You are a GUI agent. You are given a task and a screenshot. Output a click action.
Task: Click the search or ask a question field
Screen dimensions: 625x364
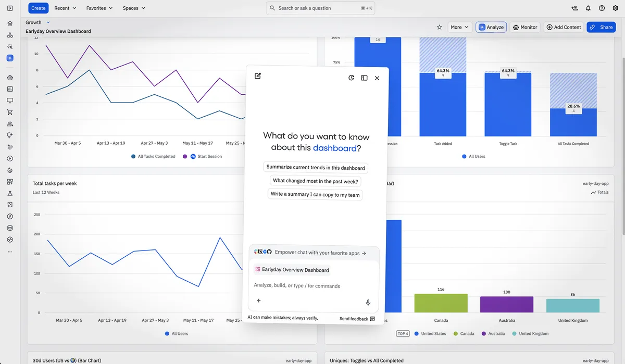click(320, 8)
